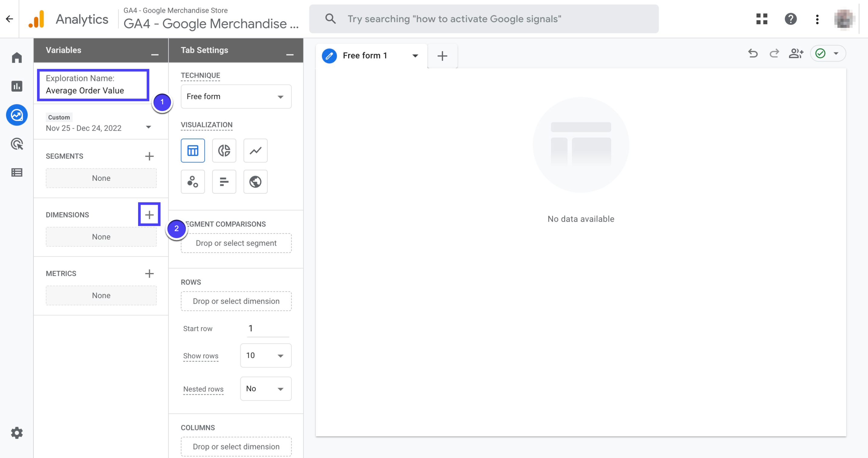
Task: Select the Line chart visualization
Action: pos(256,150)
